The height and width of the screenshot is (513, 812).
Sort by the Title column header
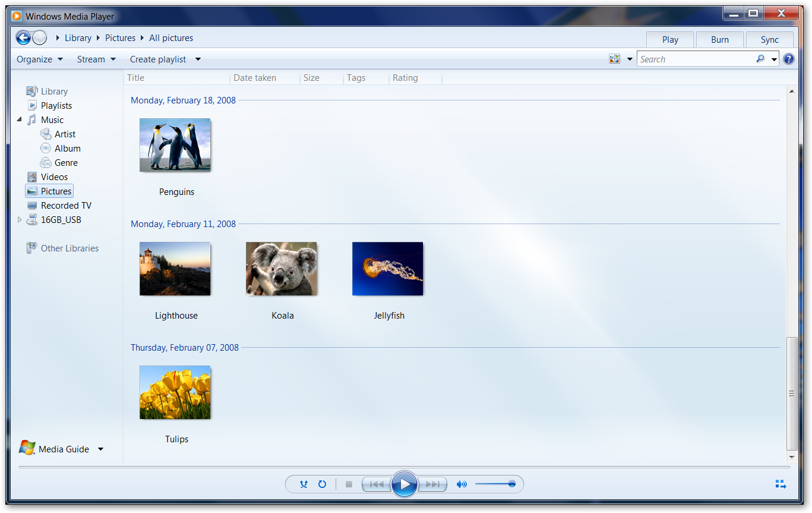click(177, 78)
